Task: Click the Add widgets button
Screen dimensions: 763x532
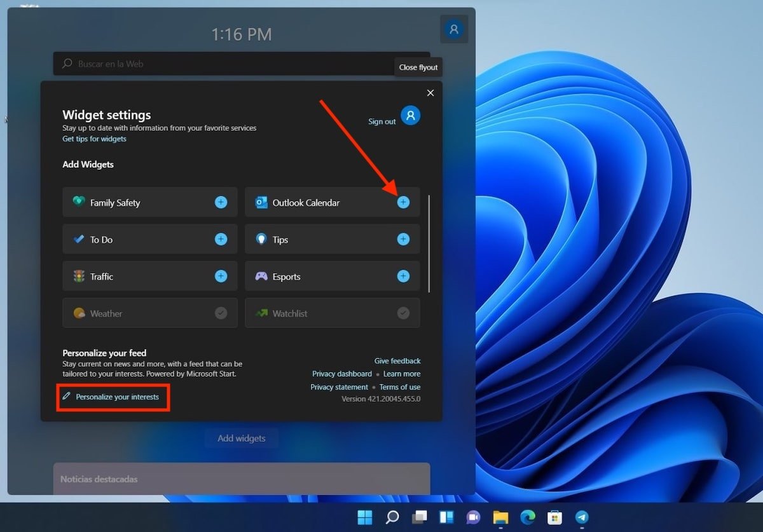Action: [x=242, y=438]
